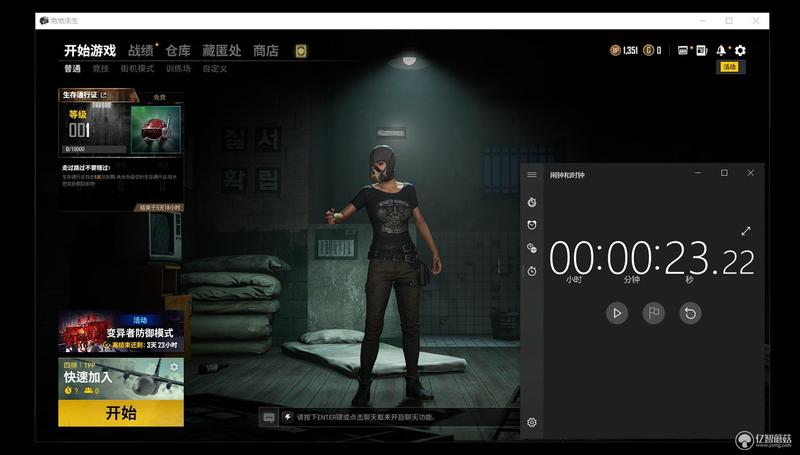The width and height of the screenshot is (800, 455).
Task: Select the 普通 normal match sub-tab
Action: click(x=72, y=68)
